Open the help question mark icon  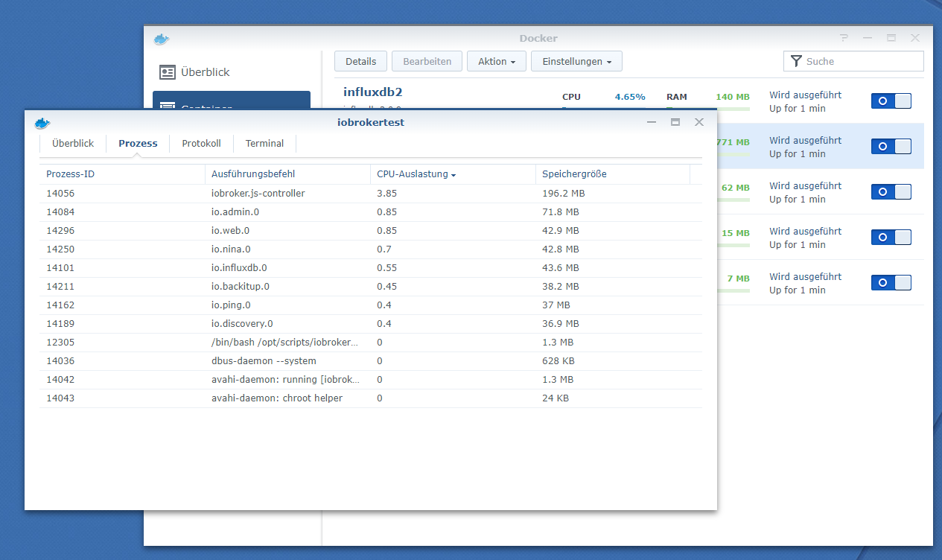(844, 38)
